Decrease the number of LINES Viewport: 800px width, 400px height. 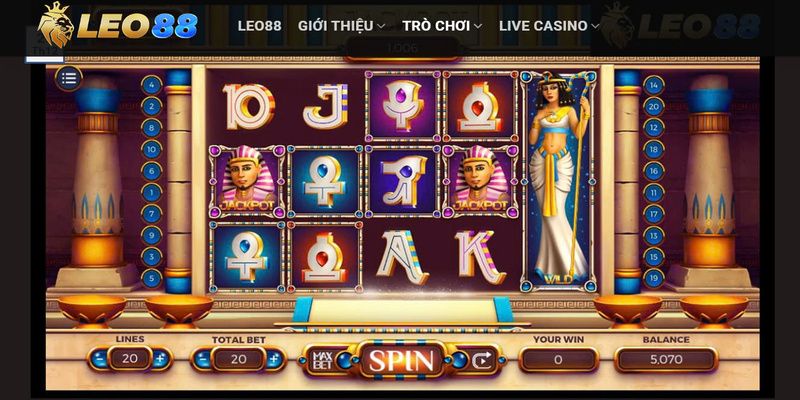click(99, 359)
